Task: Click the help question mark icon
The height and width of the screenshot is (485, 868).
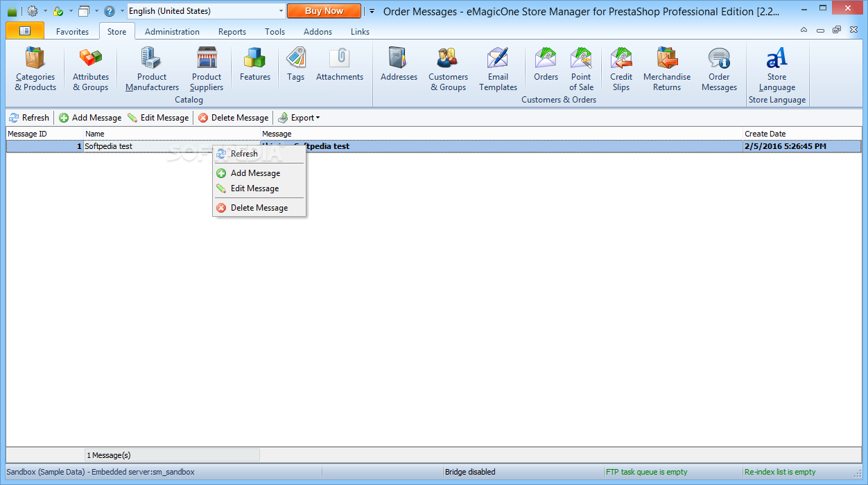Action: click(x=110, y=11)
